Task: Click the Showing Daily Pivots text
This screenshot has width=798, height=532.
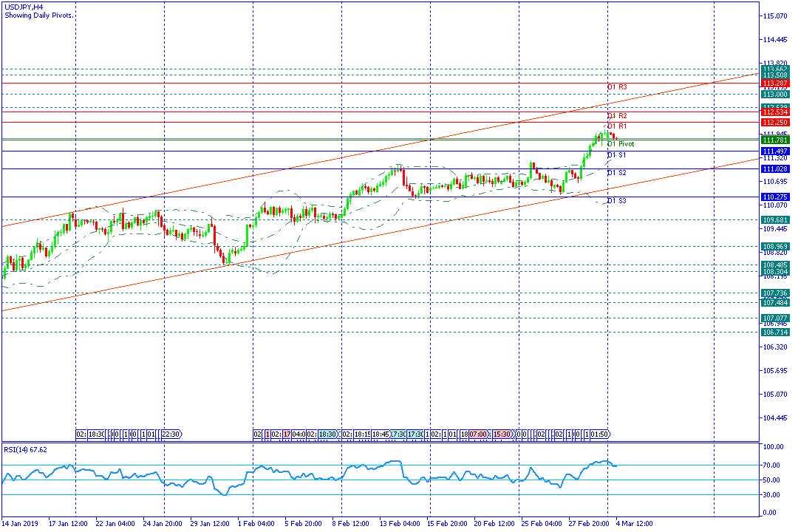Action: click(x=38, y=15)
